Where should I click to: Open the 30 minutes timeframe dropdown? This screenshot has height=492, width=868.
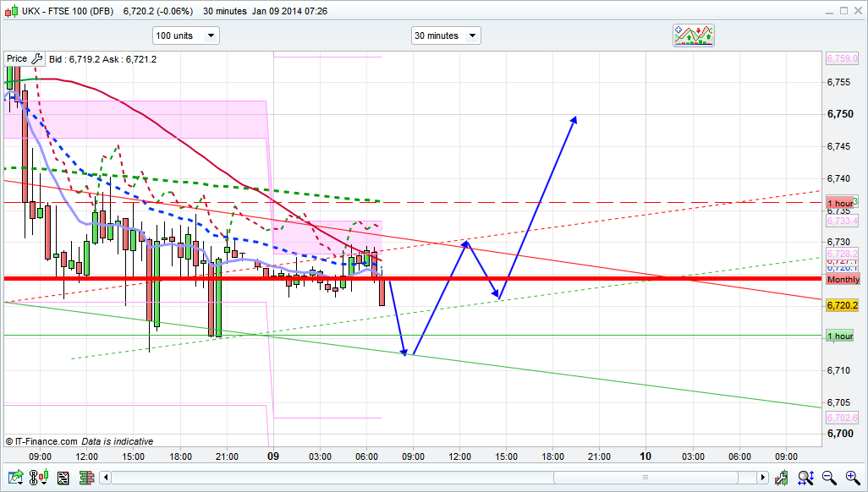pyautogui.click(x=446, y=36)
